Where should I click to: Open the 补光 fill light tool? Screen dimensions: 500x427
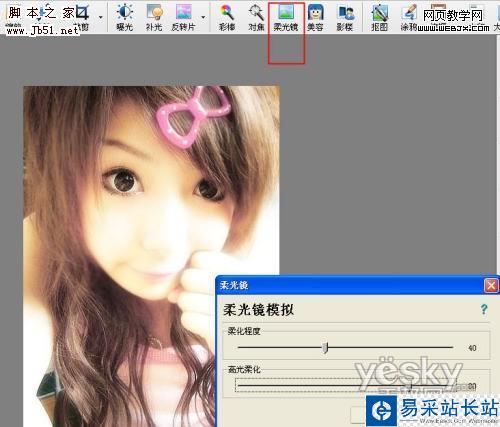(x=154, y=17)
